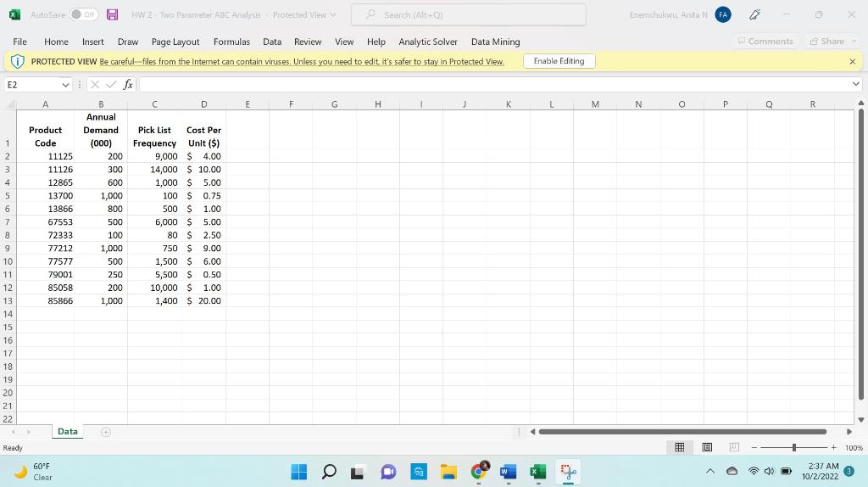This screenshot has width=868, height=487.
Task: Close the Protected View warning bar
Action: click(x=853, y=61)
